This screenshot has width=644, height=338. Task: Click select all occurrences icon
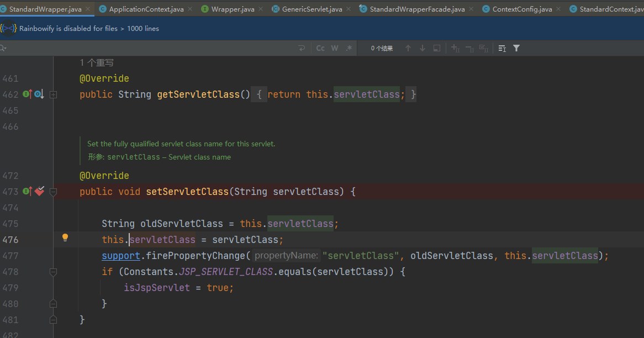point(484,49)
